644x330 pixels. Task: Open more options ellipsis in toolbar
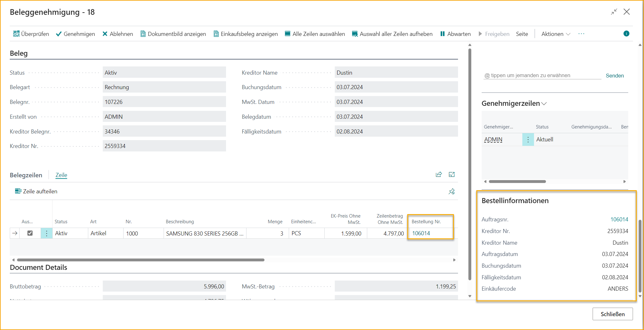[x=581, y=34]
